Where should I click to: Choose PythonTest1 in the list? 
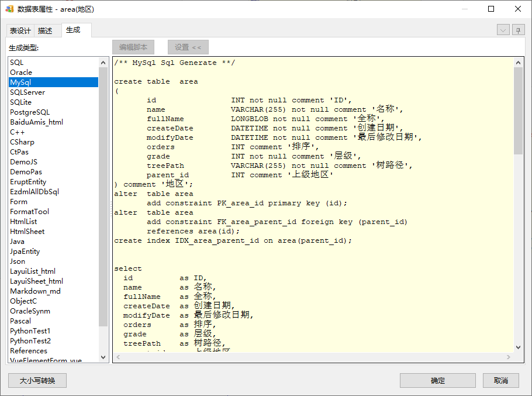[x=53, y=331]
